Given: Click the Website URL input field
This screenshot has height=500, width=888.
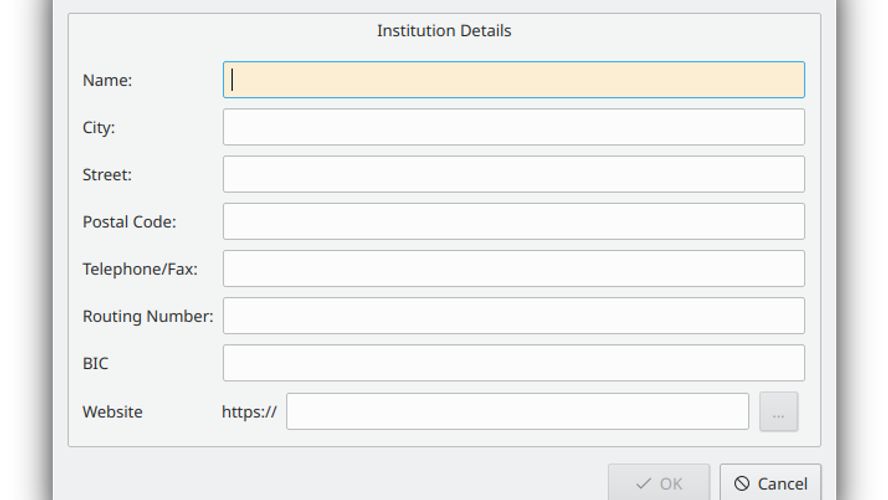Looking at the screenshot, I should (x=517, y=411).
